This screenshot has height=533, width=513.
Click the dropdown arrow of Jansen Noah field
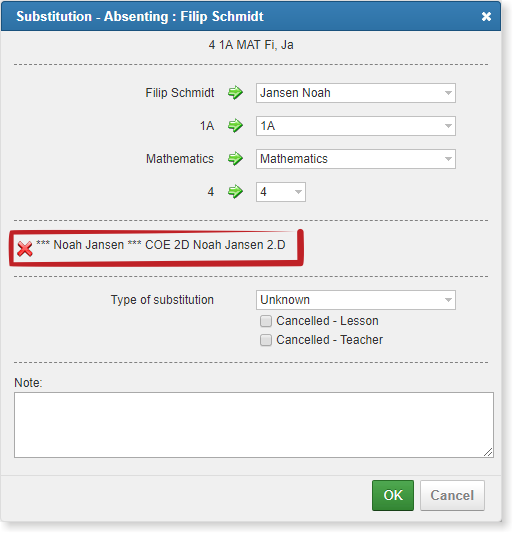pyautogui.click(x=448, y=93)
